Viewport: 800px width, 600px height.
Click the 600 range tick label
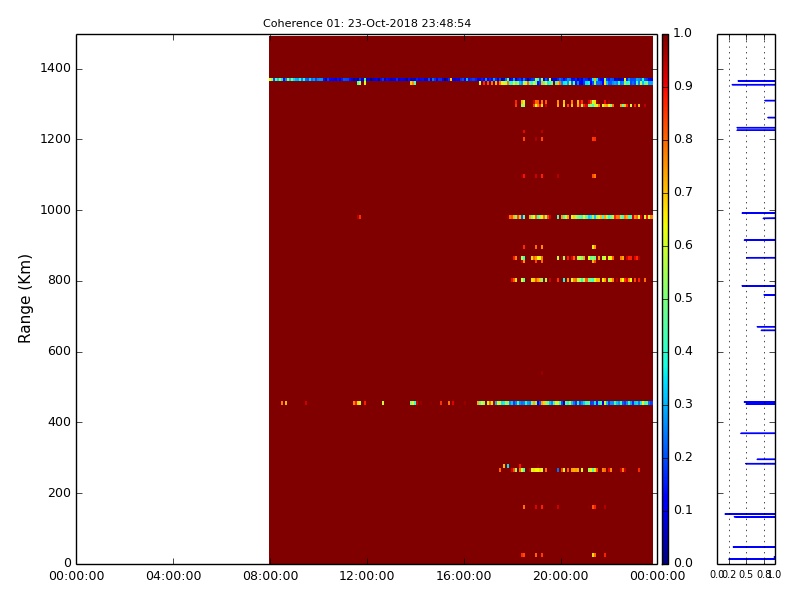click(59, 351)
